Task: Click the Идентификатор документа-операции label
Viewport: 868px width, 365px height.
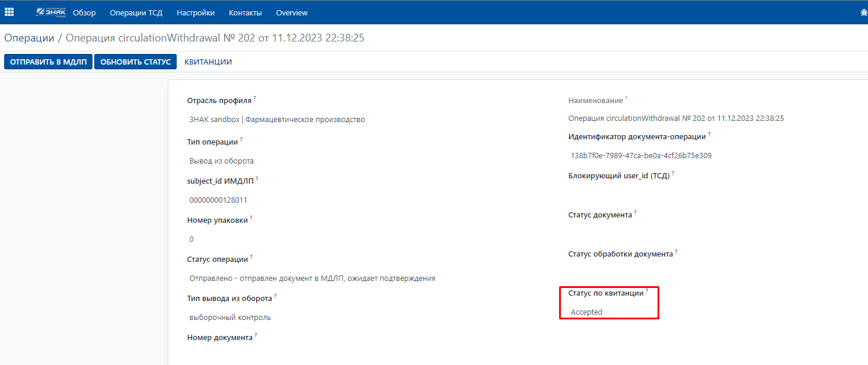Action: 637,137
